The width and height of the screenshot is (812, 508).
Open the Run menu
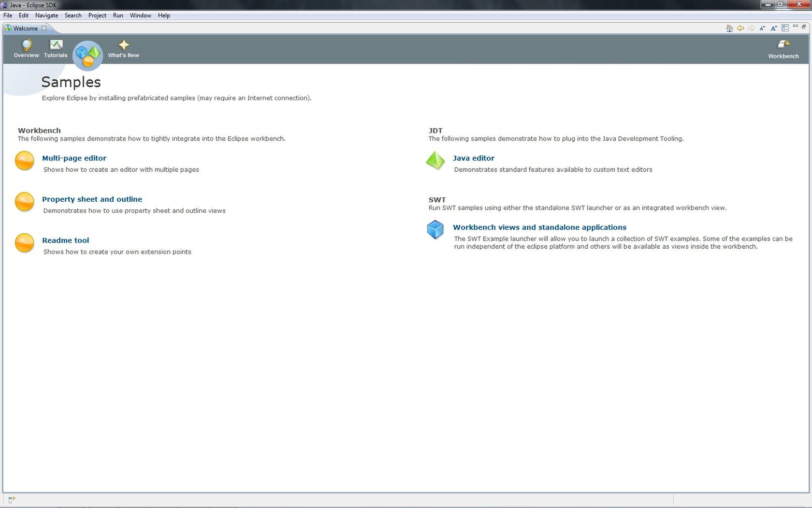coord(118,15)
